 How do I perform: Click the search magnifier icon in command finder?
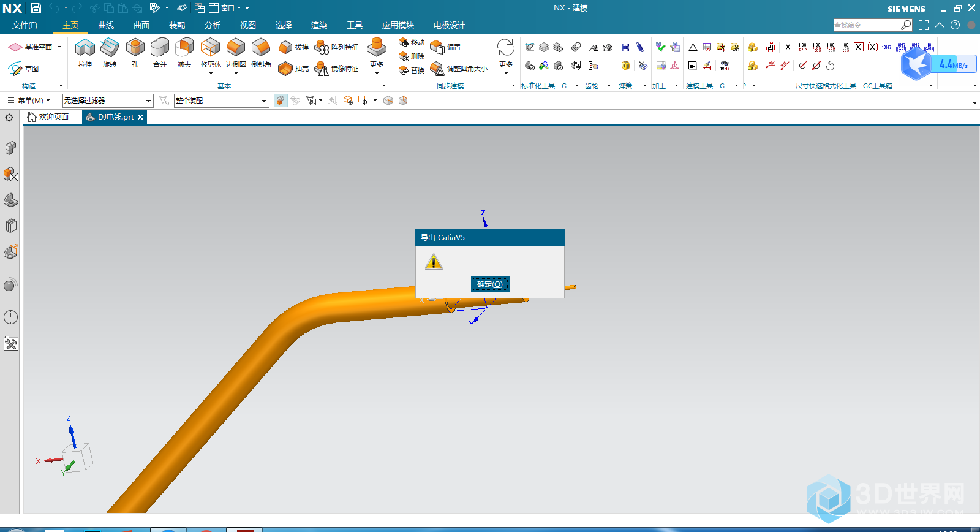(906, 25)
